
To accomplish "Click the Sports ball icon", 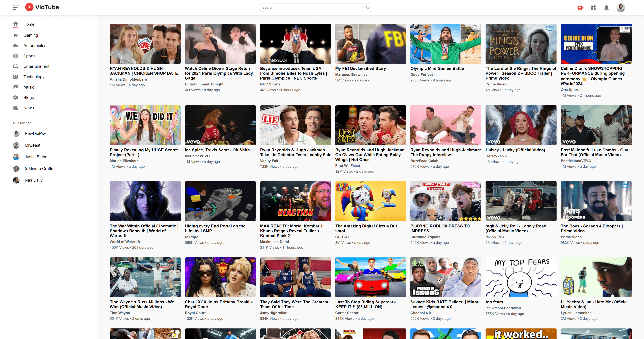I will (16, 56).
